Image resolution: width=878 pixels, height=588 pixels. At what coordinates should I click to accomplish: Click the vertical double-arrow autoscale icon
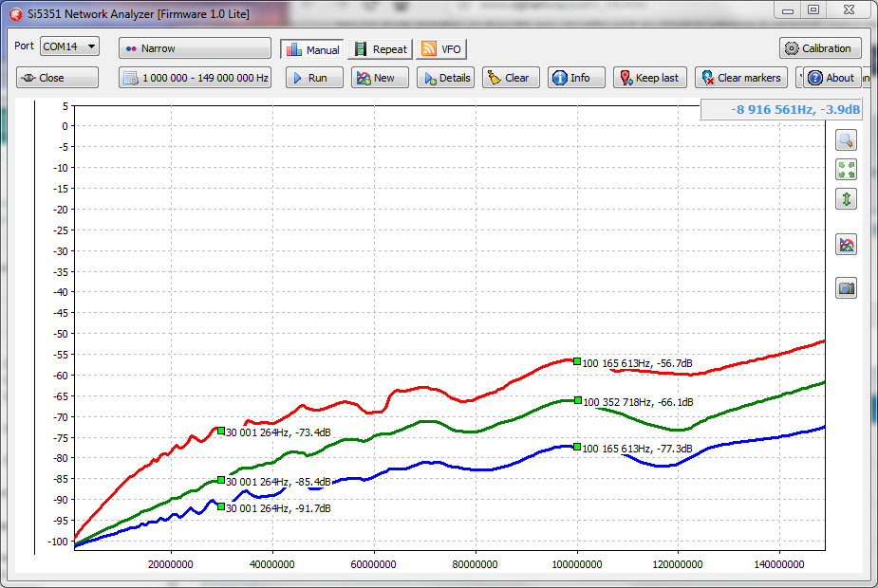click(846, 199)
